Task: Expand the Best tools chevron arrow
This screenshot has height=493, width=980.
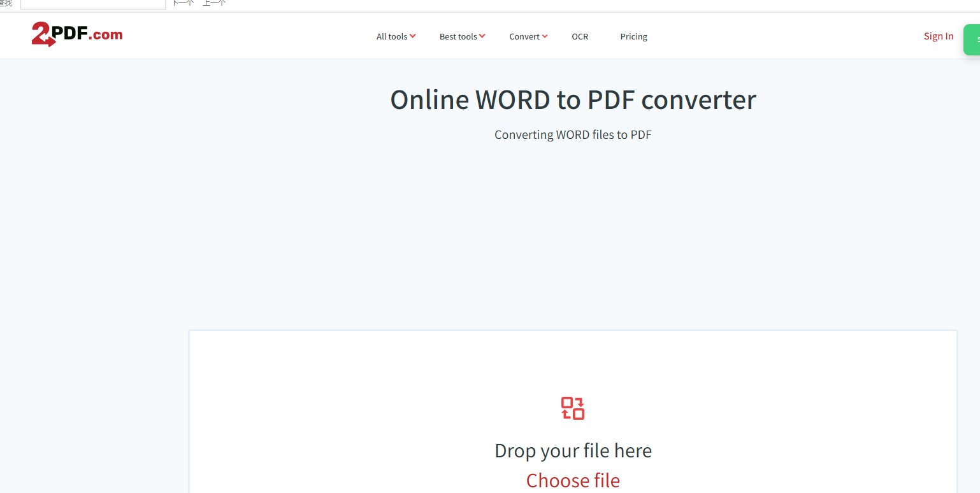Action: tap(482, 36)
